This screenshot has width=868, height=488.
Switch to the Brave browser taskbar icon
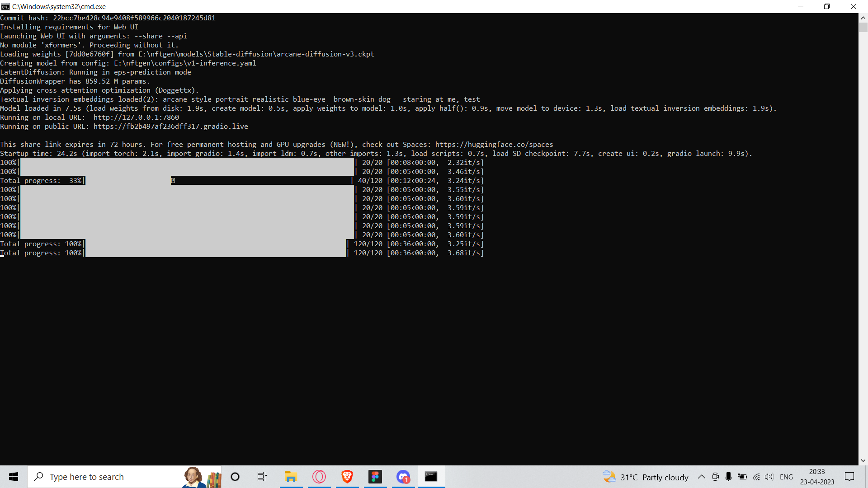tap(347, 477)
